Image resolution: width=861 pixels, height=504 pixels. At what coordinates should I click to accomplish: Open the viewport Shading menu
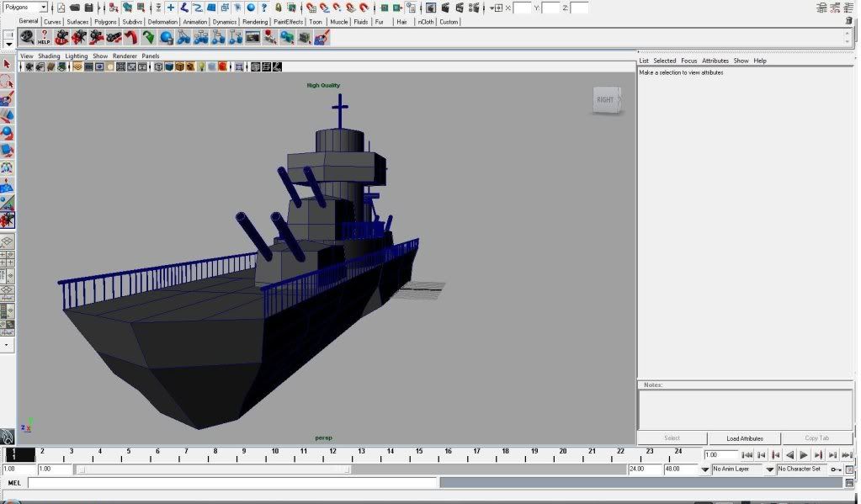(x=49, y=56)
